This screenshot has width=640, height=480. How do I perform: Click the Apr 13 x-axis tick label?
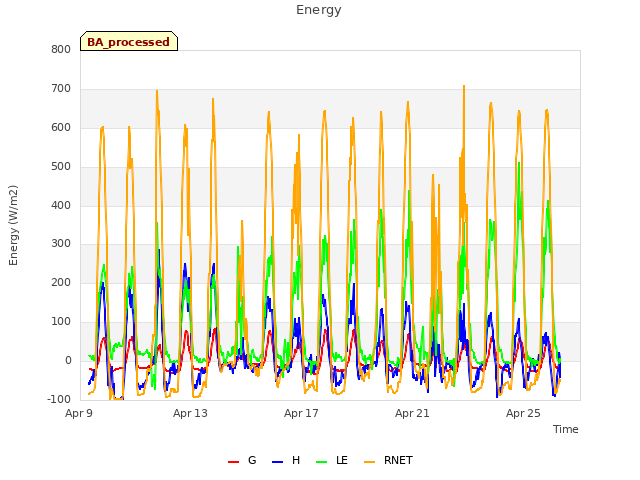point(190,413)
